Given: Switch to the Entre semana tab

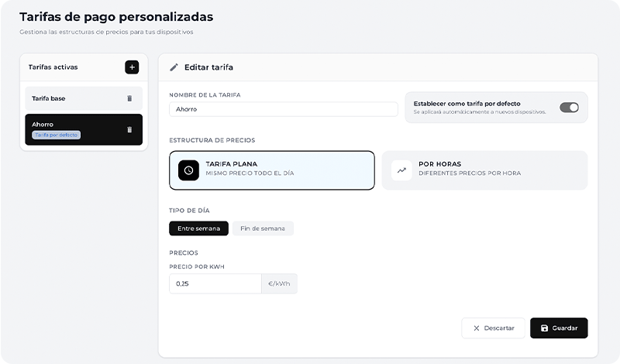Looking at the screenshot, I should 198,228.
